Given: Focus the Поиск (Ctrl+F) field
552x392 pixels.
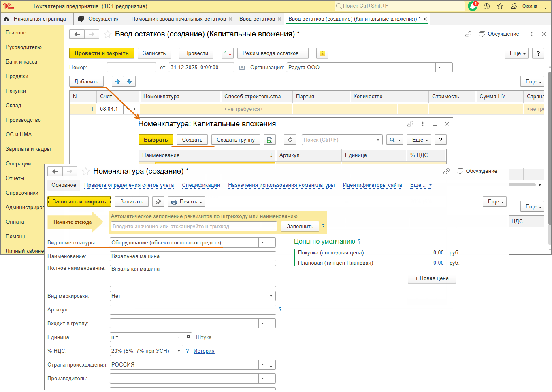Looking at the screenshot, I should pos(338,140).
